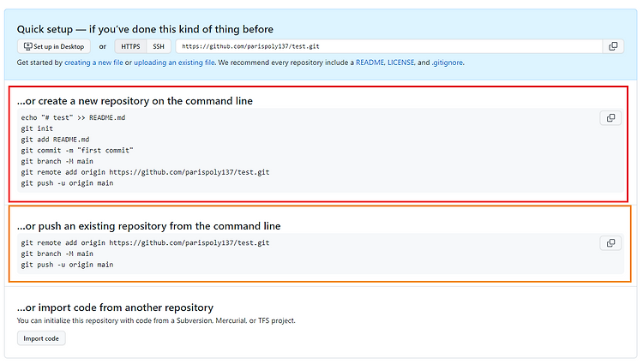Click the Quick setup heading
The image size is (643, 364).
(145, 29)
